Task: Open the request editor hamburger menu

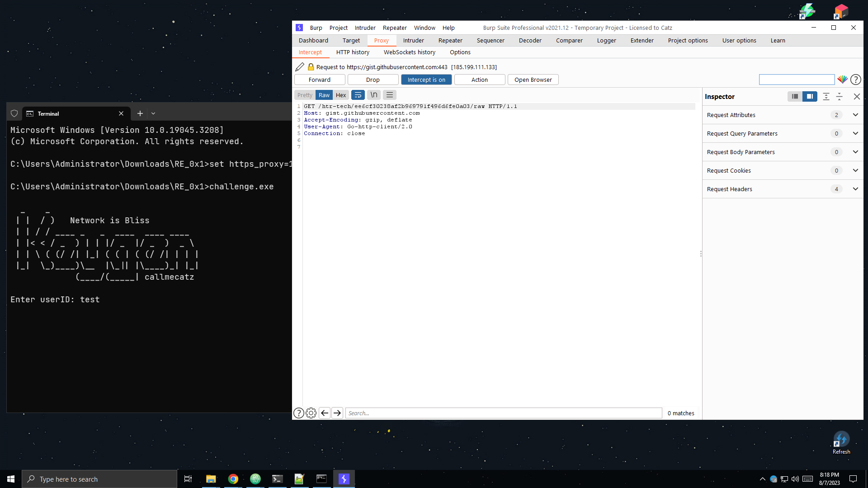Action: 389,95
